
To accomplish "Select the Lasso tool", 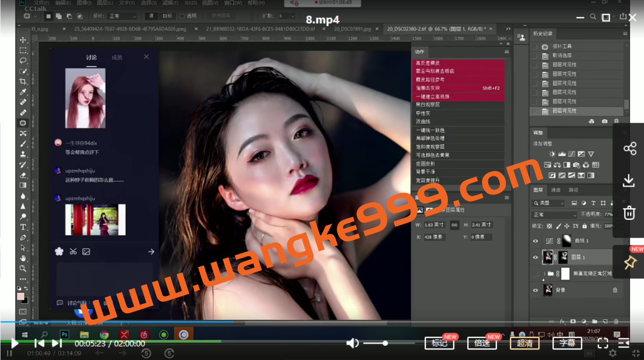I will pyautogui.click(x=23, y=60).
